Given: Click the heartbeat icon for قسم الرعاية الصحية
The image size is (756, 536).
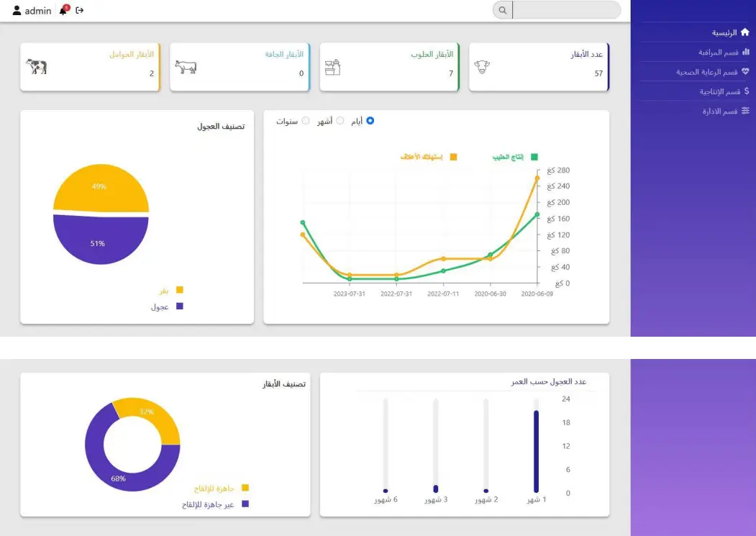Looking at the screenshot, I should click(x=745, y=72).
